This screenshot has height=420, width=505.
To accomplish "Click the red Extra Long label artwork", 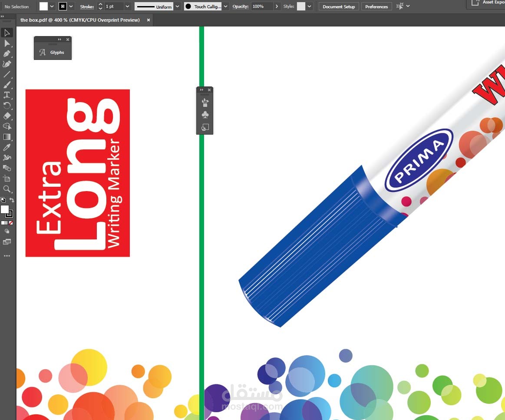I will pyautogui.click(x=78, y=173).
